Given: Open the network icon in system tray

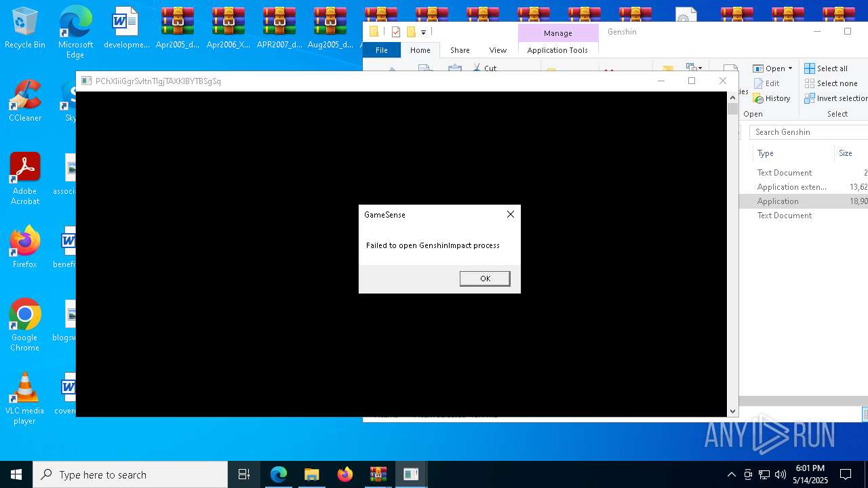Looking at the screenshot, I should pyautogui.click(x=764, y=474).
